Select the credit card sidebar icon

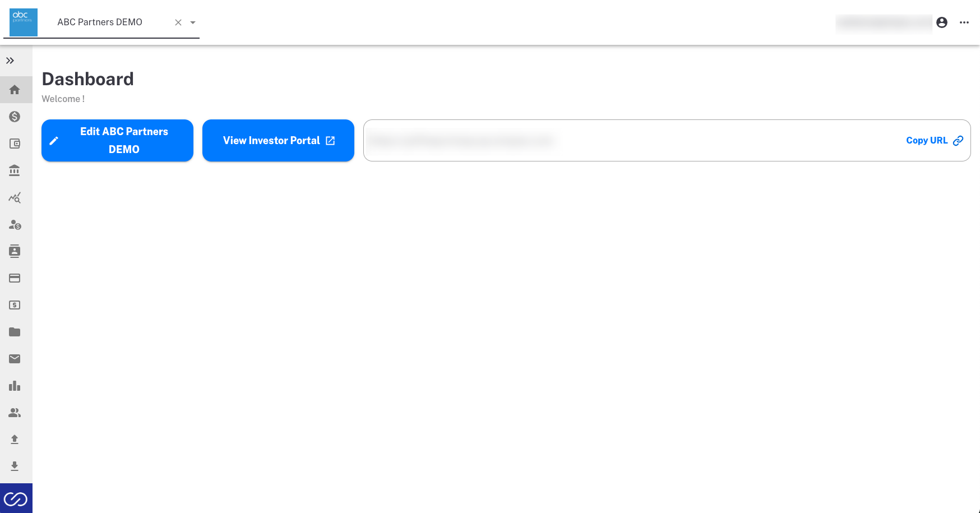15,278
